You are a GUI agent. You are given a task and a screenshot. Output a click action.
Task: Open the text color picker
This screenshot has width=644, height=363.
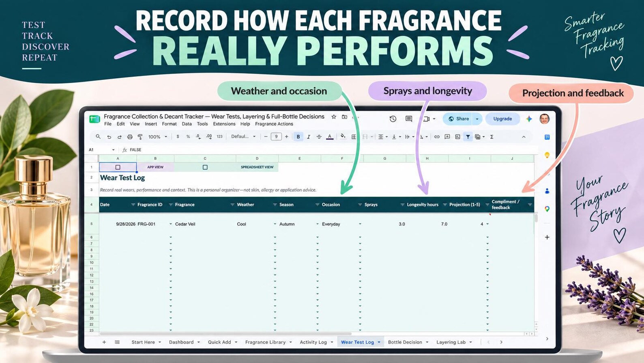[330, 137]
